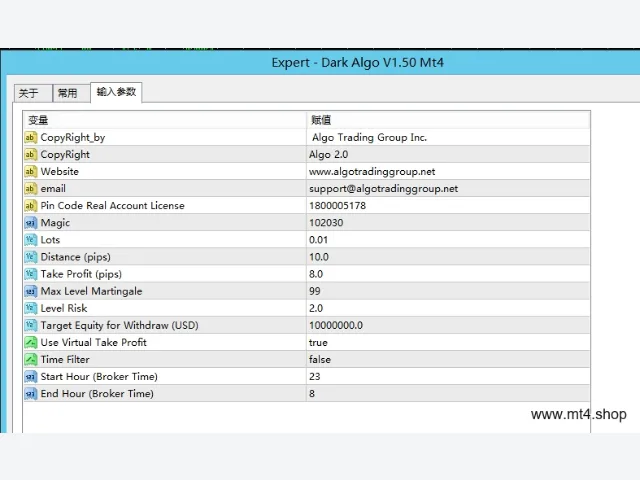Screen dimensions: 640x480
Task: Click the Expert - Dark Algo V1.50 Mt4 title bar
Action: tap(320, 62)
